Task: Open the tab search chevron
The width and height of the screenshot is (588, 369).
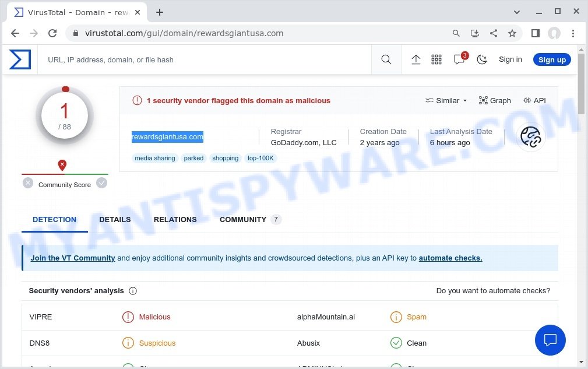Action: (x=517, y=12)
